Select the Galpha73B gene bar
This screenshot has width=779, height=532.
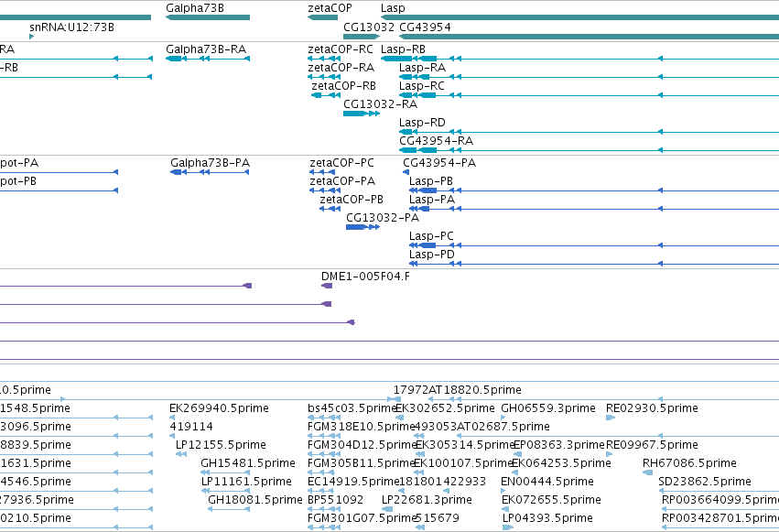pos(208,17)
